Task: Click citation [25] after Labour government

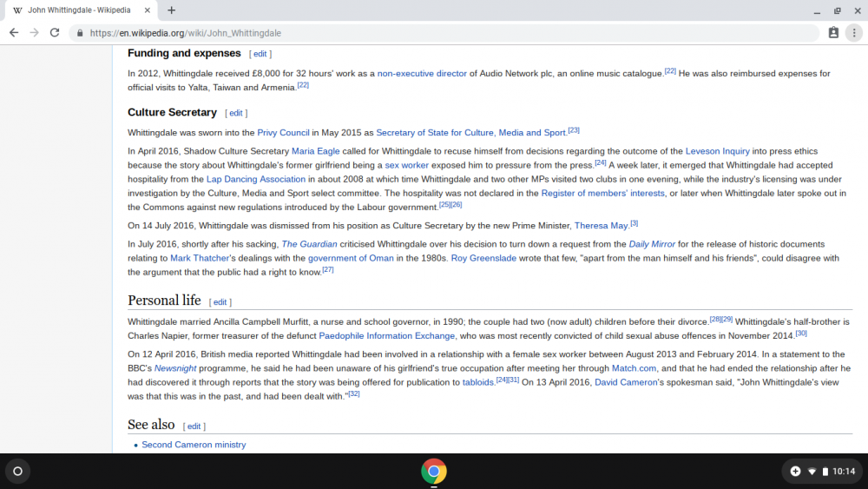Action: [x=444, y=204]
